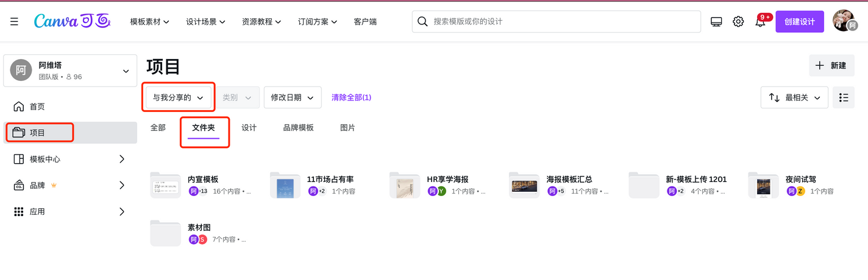The image size is (868, 280).
Task: Click the apps grid icon beside 应用
Action: 19,212
